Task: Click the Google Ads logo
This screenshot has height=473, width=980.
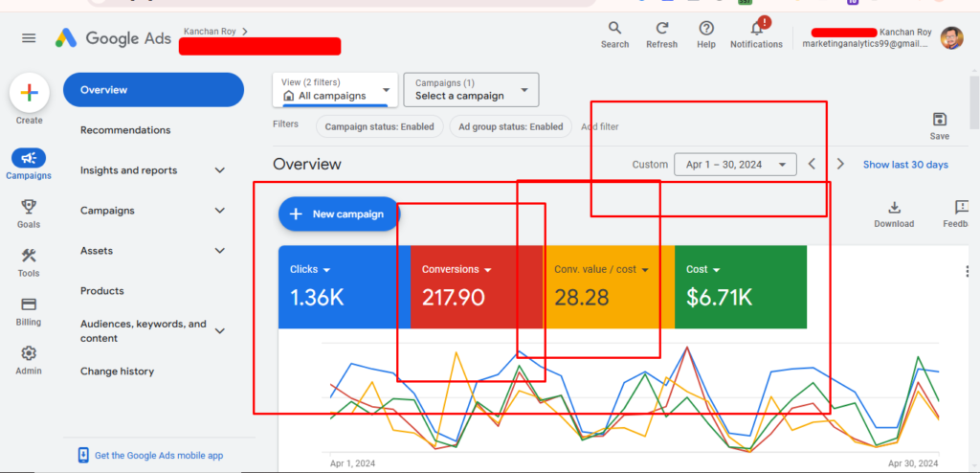Action: (x=113, y=38)
